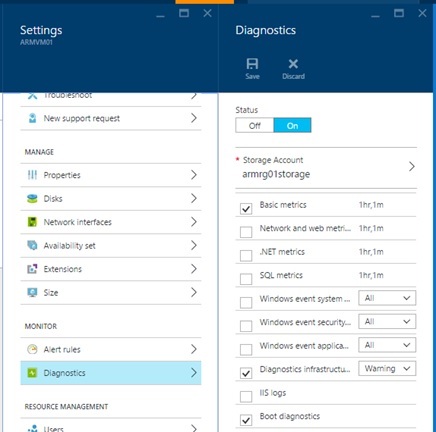This screenshot has height=432, width=436.
Task: Click the Network interfaces icon
Action: point(32,222)
